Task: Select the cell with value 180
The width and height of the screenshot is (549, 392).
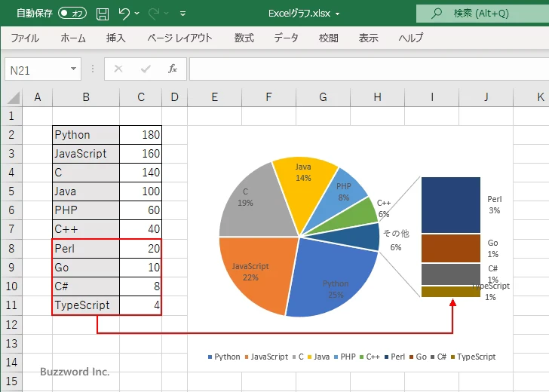Action: pyautogui.click(x=140, y=135)
